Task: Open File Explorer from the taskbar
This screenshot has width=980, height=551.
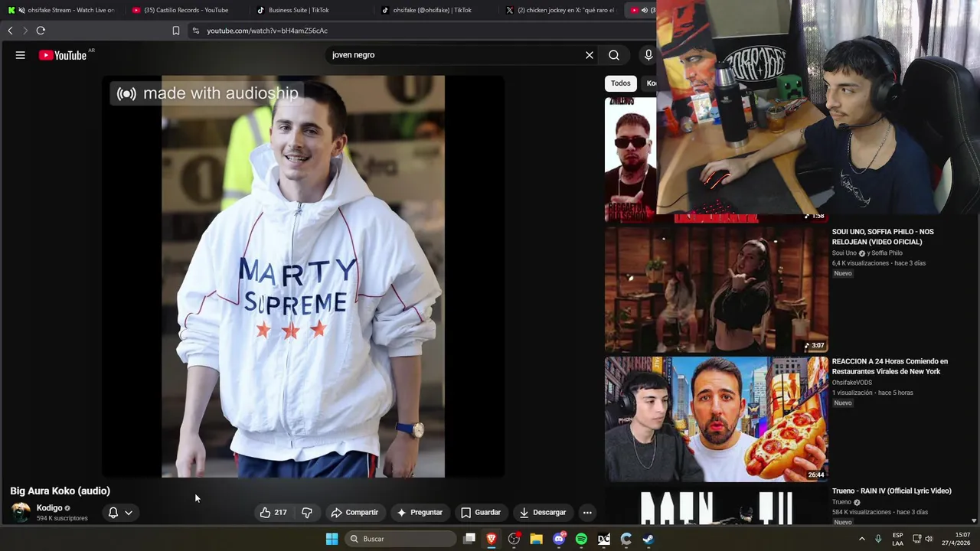Action: [x=537, y=539]
